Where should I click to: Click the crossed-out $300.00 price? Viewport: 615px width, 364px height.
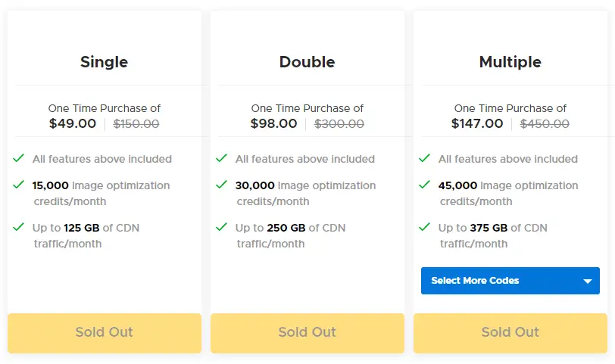(339, 124)
